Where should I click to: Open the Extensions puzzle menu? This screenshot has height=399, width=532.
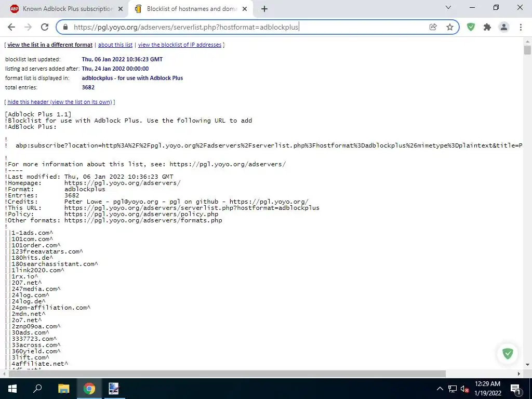pyautogui.click(x=487, y=27)
